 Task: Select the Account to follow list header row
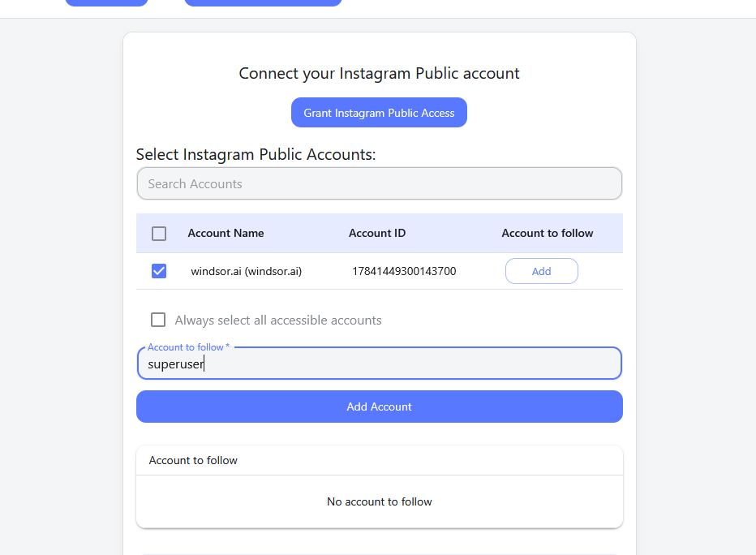193,459
